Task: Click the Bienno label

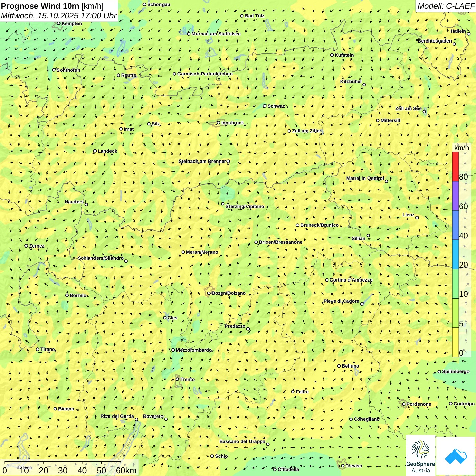Action: 66,409
